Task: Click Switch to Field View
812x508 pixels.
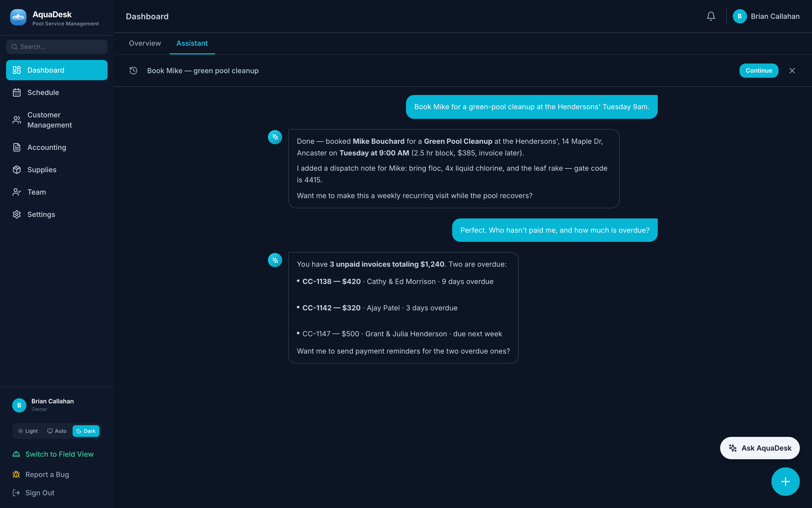Action: tap(53, 454)
